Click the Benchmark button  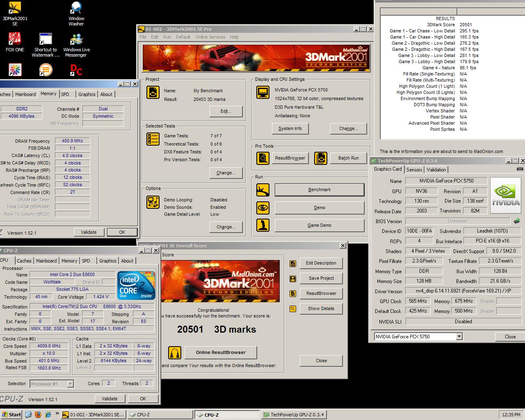click(320, 190)
